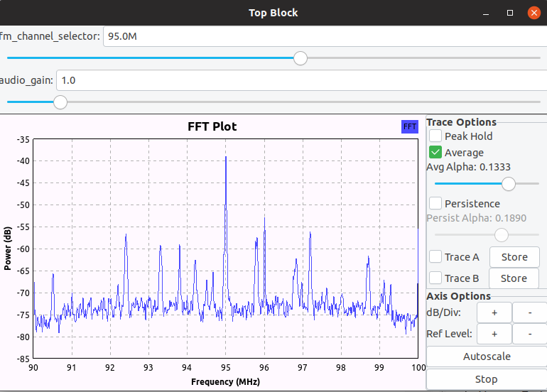Enable the Persistence checkbox
The height and width of the screenshot is (392, 547).
435,203
